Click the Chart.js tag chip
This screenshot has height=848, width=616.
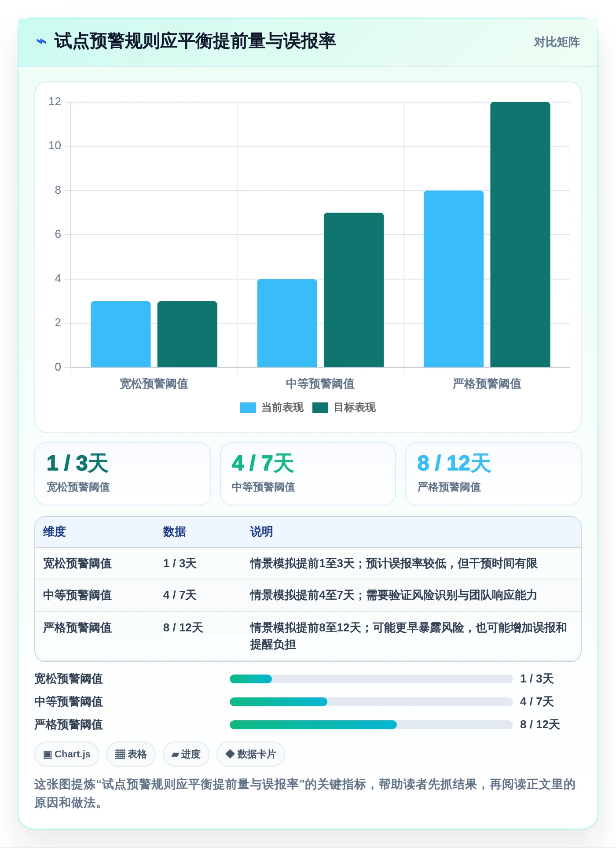[x=67, y=754]
